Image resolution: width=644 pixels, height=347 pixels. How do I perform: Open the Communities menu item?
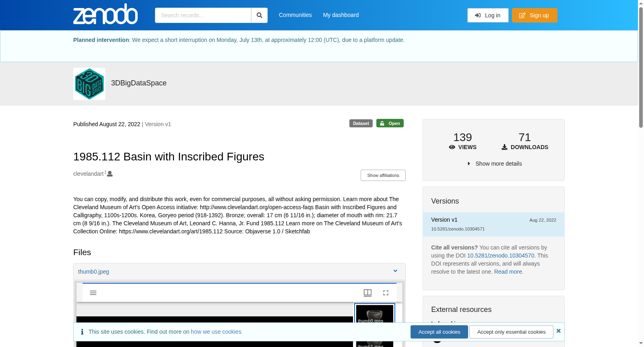coord(295,15)
